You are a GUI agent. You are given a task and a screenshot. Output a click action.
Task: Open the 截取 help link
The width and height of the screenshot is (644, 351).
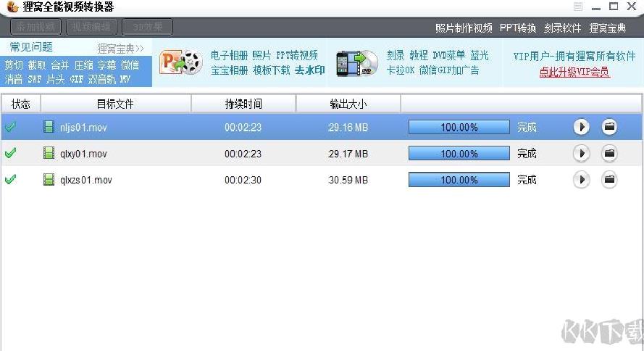click(36, 65)
